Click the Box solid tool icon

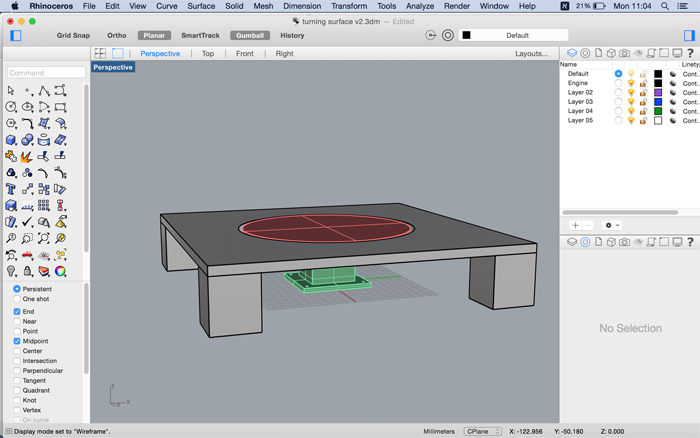pyautogui.click(x=11, y=140)
